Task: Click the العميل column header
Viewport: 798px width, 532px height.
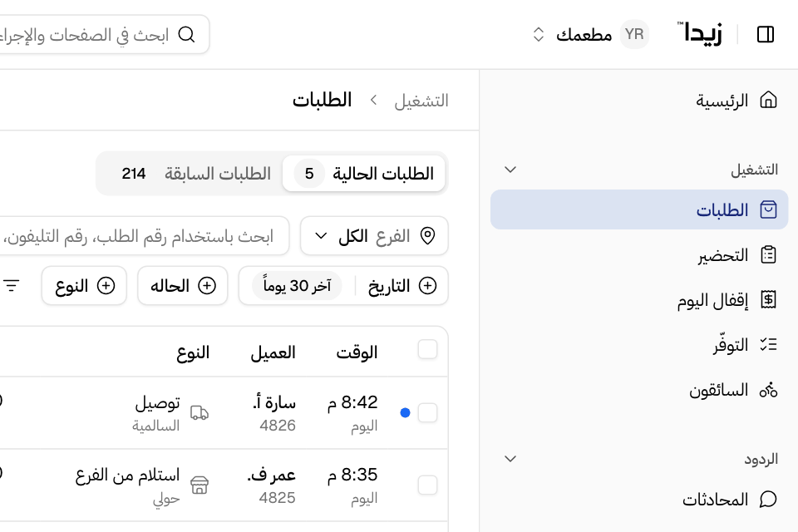Action: 273,352
